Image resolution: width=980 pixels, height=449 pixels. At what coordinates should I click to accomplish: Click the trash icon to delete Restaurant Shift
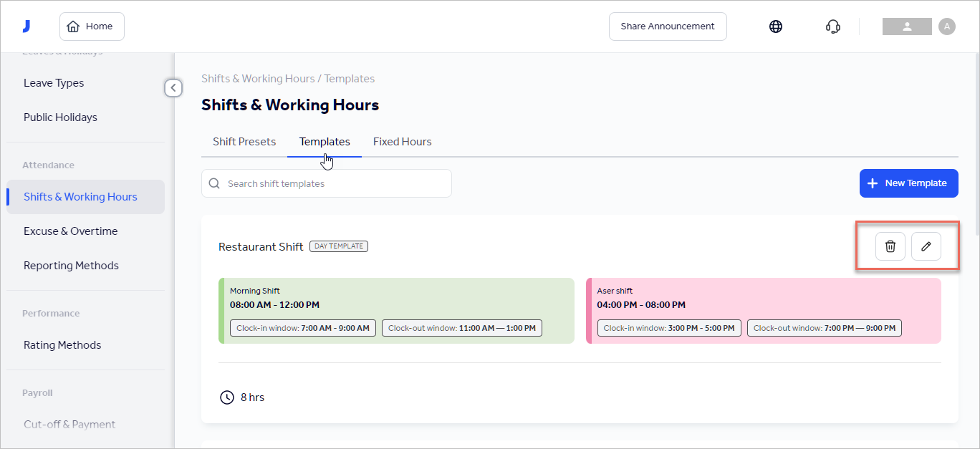pos(890,246)
